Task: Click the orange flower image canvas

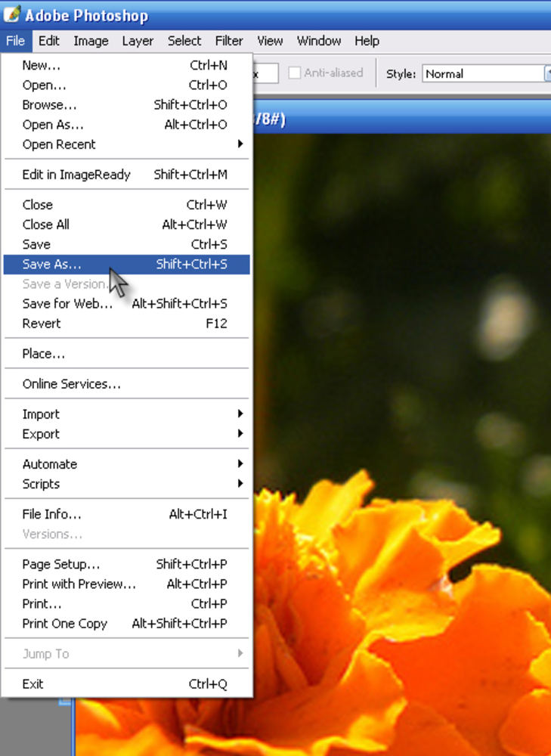Action: pos(403,434)
